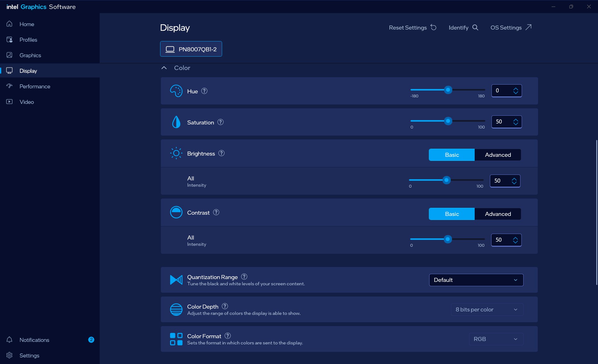
Task: Open OS Settings arrow icon
Action: point(529,27)
